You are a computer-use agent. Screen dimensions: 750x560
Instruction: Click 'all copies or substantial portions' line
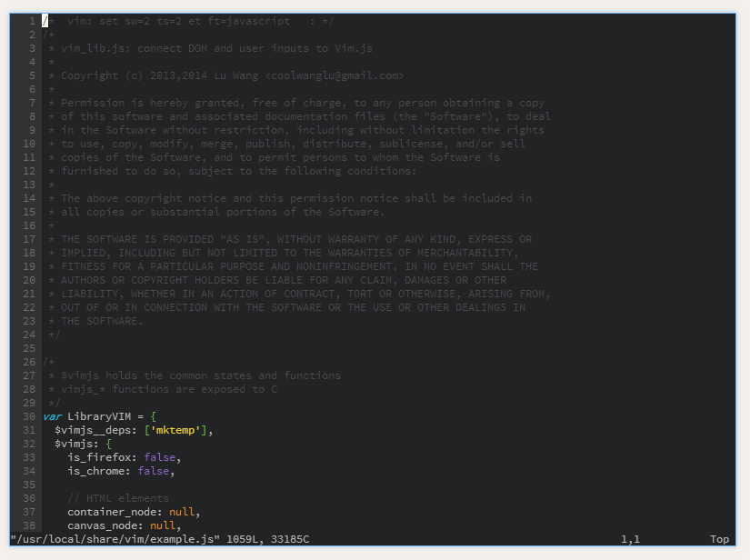point(216,212)
